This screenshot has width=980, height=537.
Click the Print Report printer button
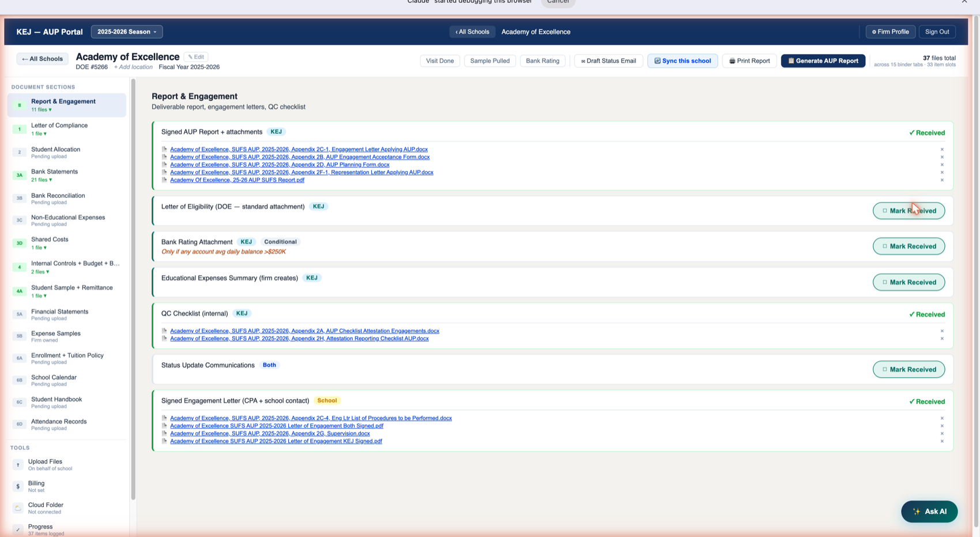(749, 61)
